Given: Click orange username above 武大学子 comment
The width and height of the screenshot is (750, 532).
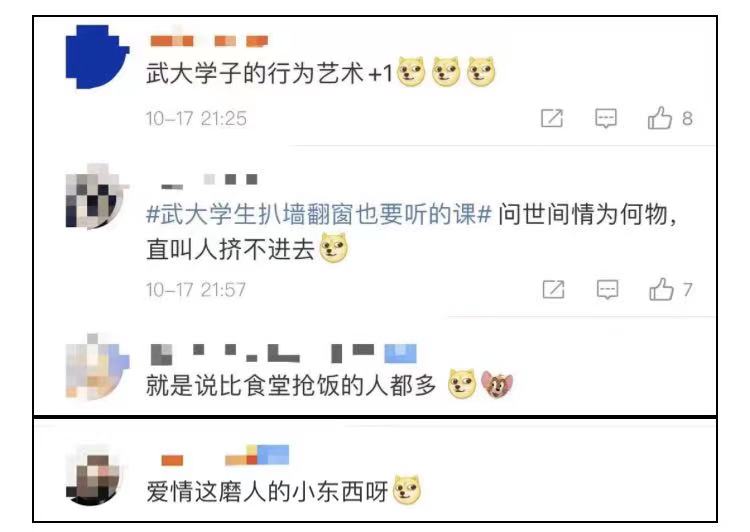Looking at the screenshot, I should 209,41.
